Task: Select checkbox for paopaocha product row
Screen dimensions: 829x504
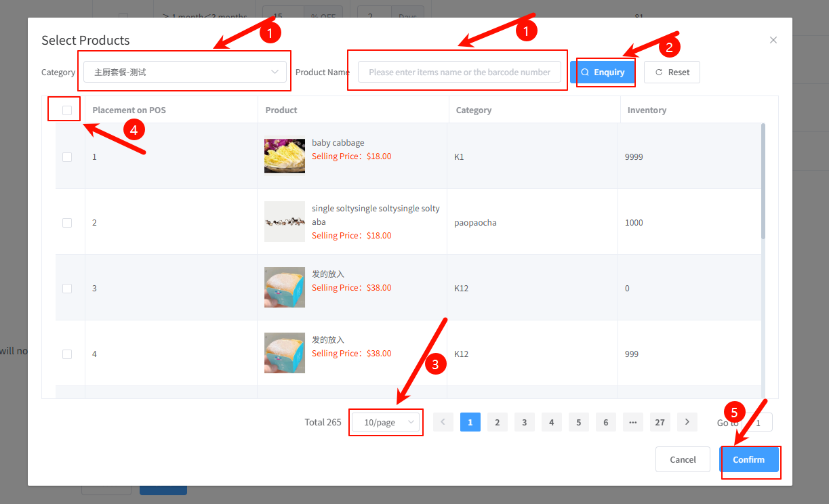Action: [x=67, y=223]
